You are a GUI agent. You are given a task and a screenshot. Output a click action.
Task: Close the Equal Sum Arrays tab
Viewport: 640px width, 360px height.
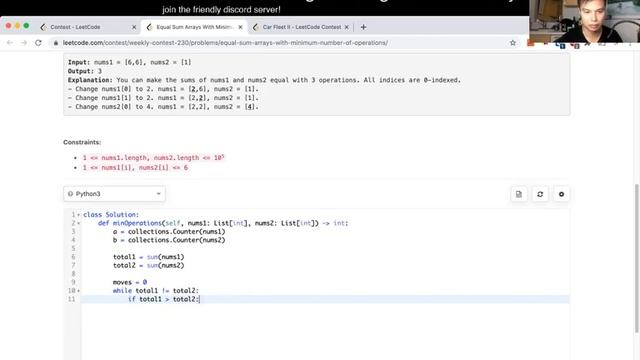(x=240, y=27)
